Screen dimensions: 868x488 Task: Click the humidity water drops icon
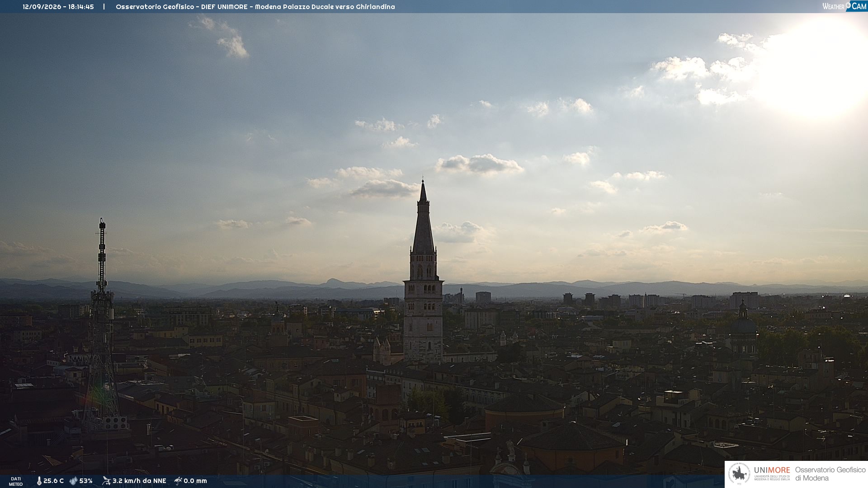click(73, 481)
